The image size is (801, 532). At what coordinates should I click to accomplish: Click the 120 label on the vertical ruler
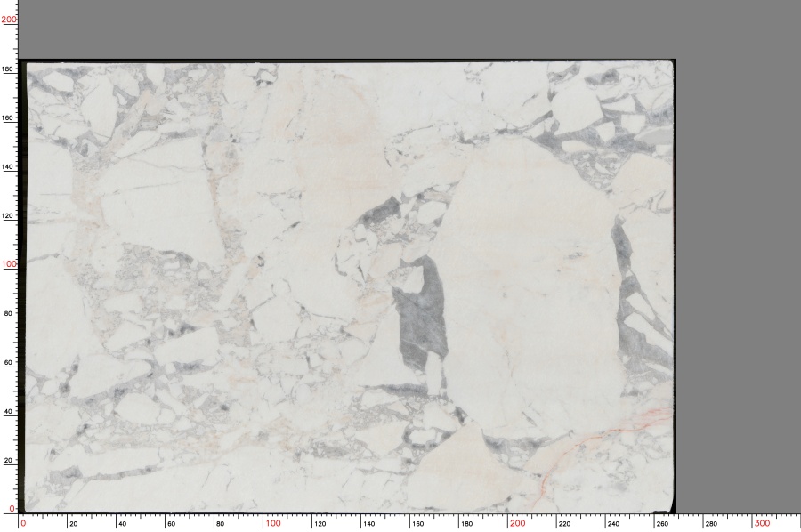point(8,216)
